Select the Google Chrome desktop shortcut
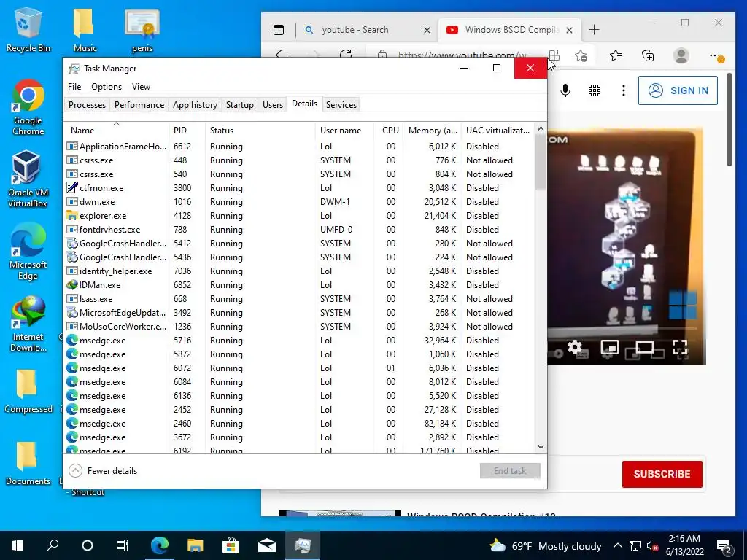 click(x=28, y=108)
